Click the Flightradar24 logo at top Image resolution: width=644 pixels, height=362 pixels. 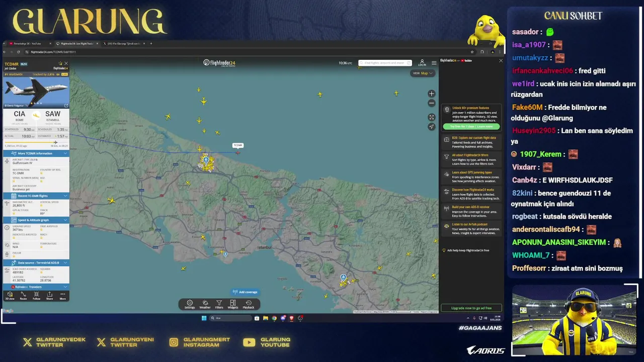(x=219, y=63)
